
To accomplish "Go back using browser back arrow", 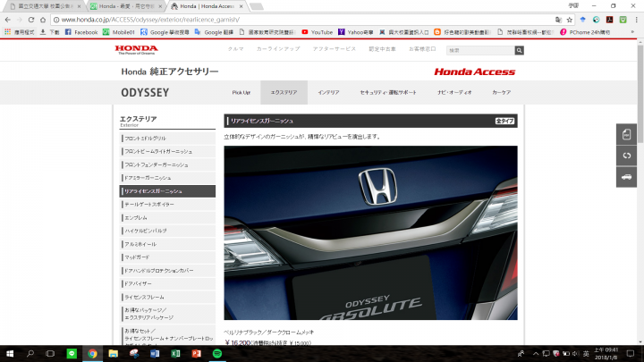I will pos(8,20).
